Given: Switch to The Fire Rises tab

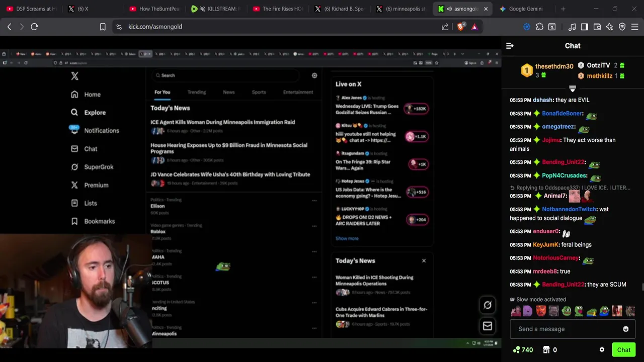Looking at the screenshot, I should point(278,9).
